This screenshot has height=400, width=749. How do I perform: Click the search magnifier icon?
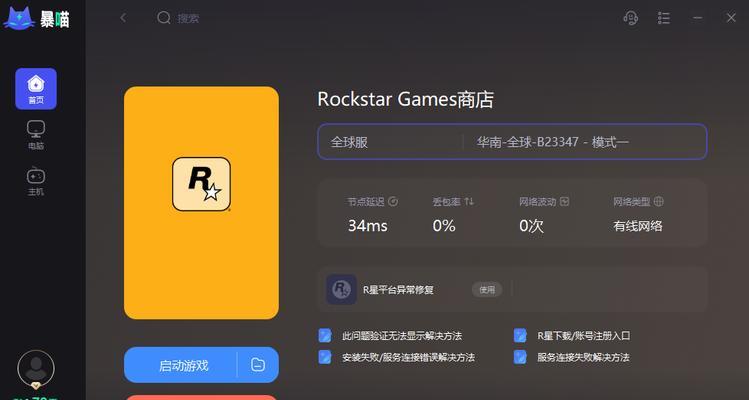tap(164, 18)
